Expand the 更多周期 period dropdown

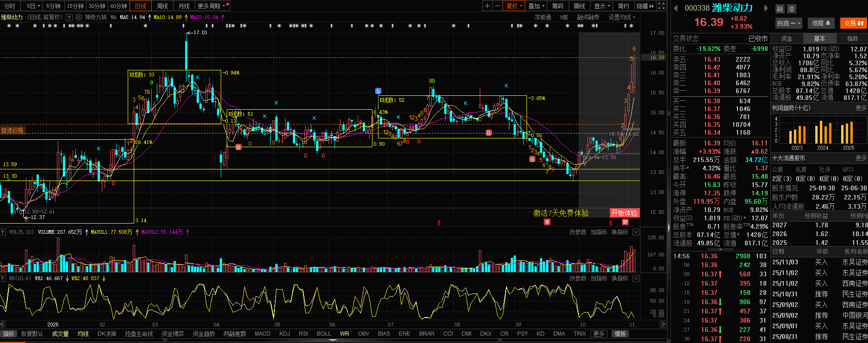pos(211,6)
